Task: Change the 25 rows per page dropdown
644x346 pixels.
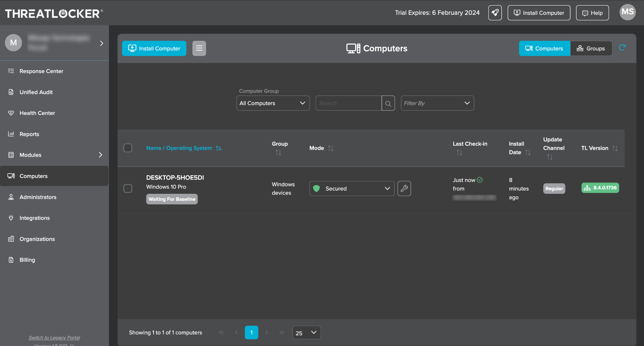Action: click(307, 333)
